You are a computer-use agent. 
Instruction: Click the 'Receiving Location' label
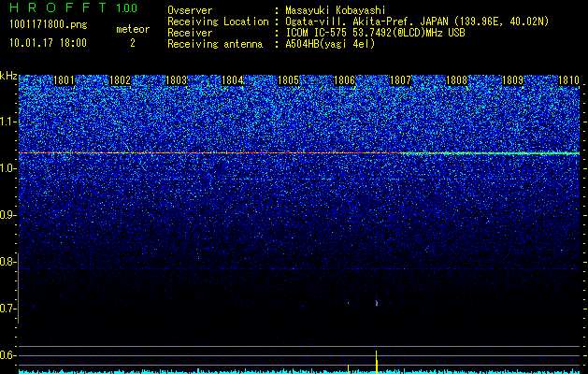218,22
